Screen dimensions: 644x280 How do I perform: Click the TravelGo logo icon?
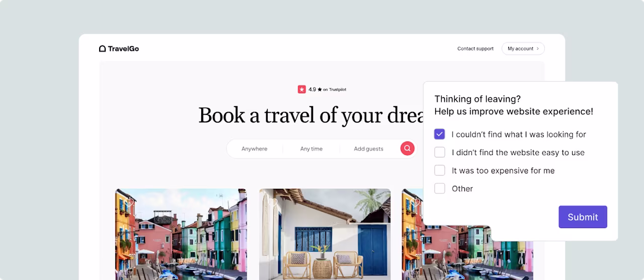tap(102, 49)
